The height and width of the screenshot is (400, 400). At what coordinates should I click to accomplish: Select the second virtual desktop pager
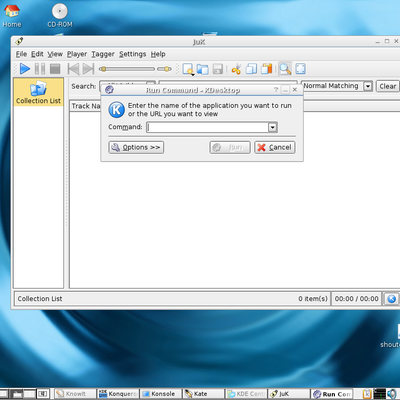click(x=17, y=394)
